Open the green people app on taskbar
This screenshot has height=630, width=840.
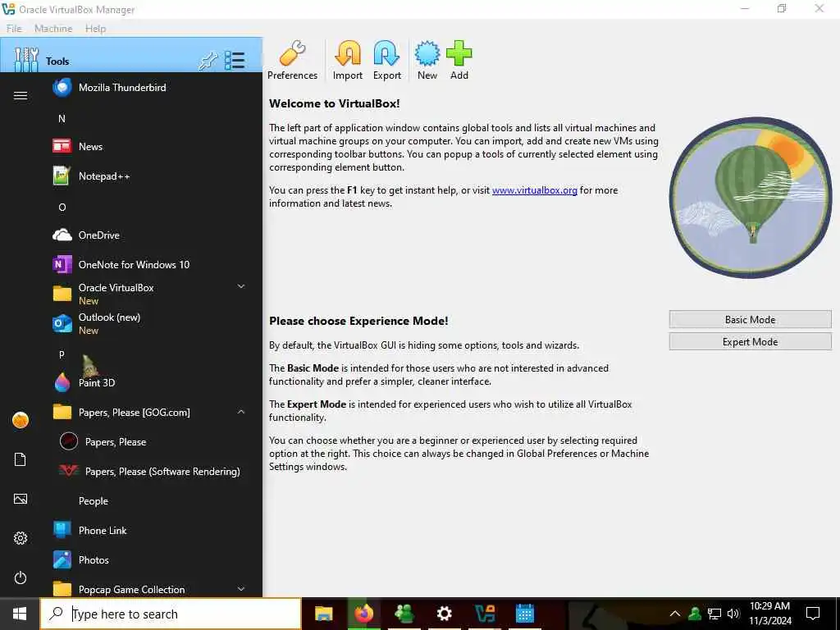pos(404,614)
